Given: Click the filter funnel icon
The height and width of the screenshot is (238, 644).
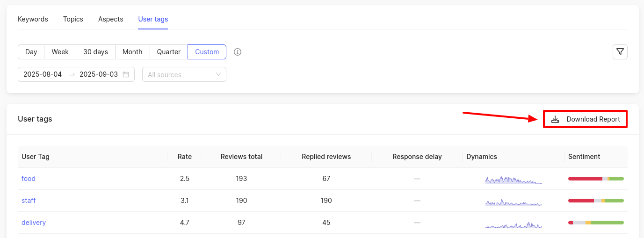Looking at the screenshot, I should pyautogui.click(x=620, y=52).
